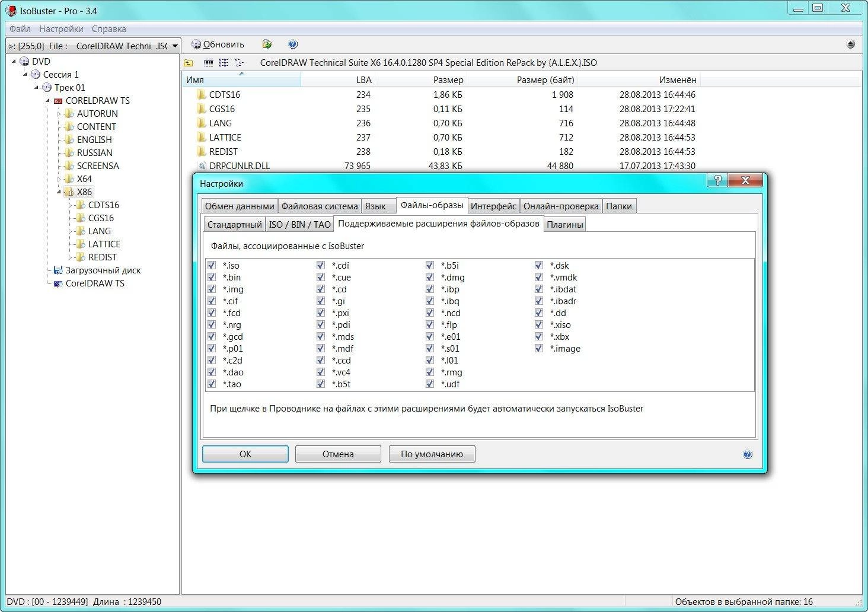
Task: Click the red ISO icon of CORELDRAW TS
Action: 58,101
